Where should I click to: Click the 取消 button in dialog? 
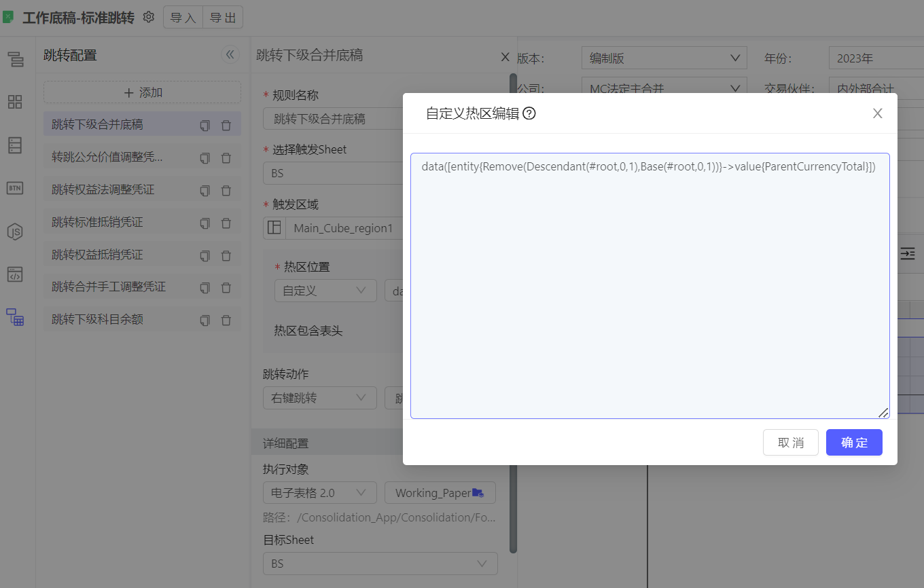790,443
